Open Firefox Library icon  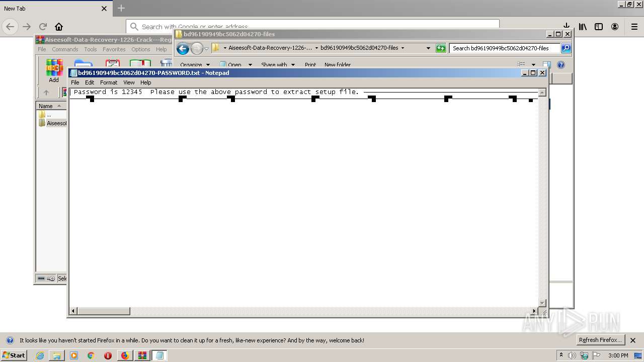(x=583, y=27)
